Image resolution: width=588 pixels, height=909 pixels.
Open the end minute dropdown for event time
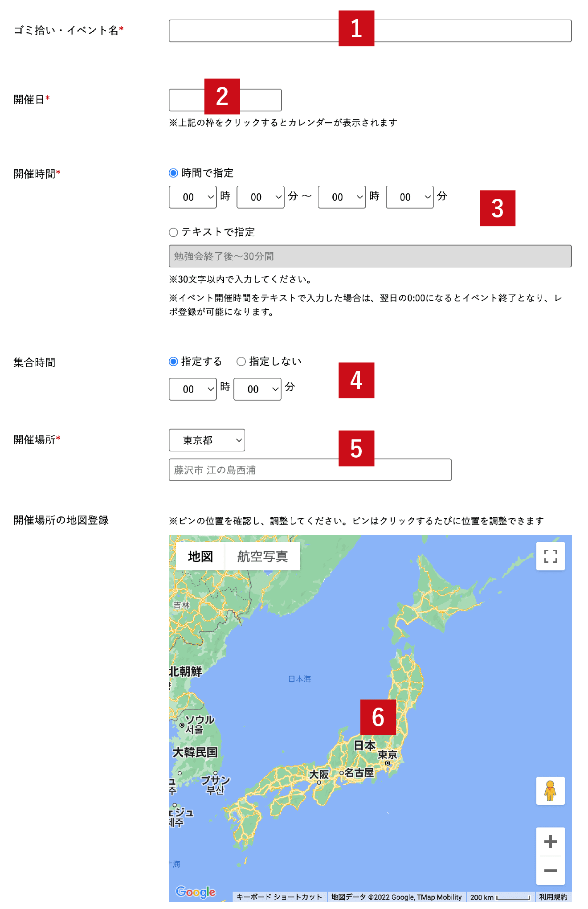(x=409, y=197)
